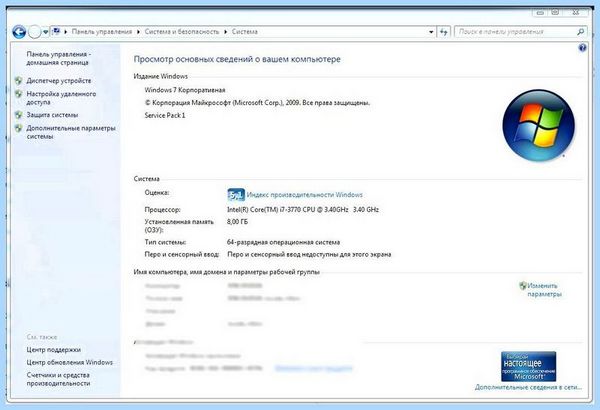Click heading 'Просмотр основных сведений о вашем компьютере'

tap(237, 59)
